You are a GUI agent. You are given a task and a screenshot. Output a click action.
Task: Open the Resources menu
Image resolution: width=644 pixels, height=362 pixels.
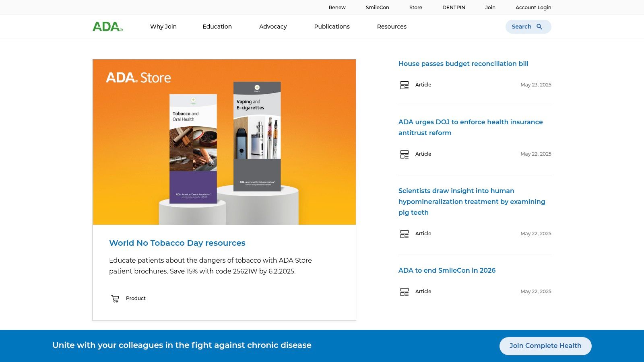point(392,27)
